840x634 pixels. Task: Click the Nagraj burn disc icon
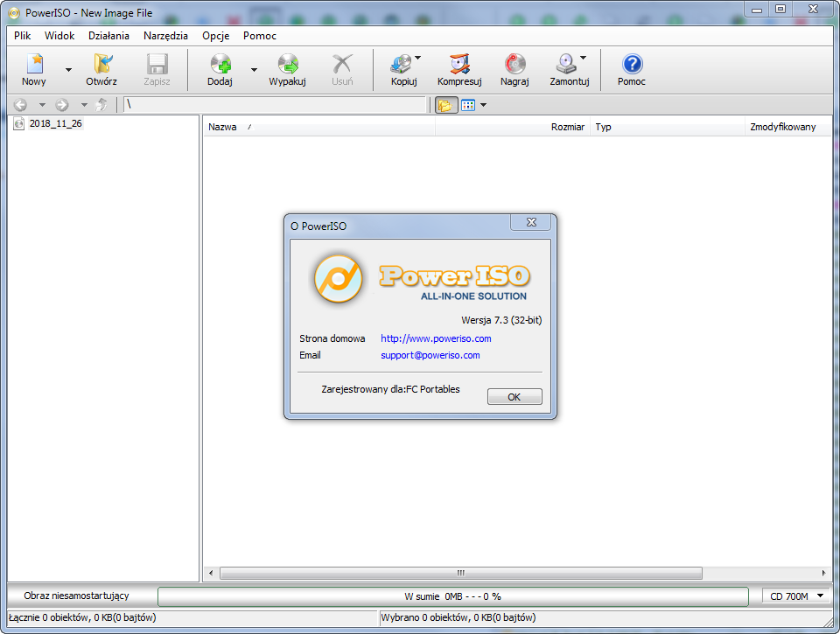tap(514, 64)
